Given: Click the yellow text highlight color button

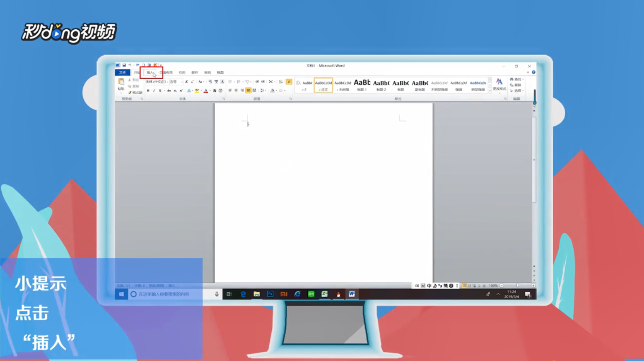Looking at the screenshot, I should (197, 90).
